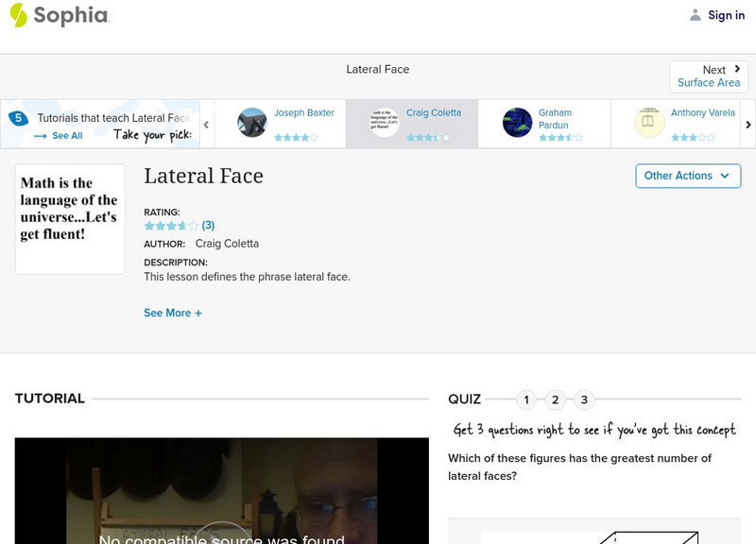This screenshot has height=544, width=756.
Task: Select quiz step 2 indicator
Action: pyautogui.click(x=554, y=399)
